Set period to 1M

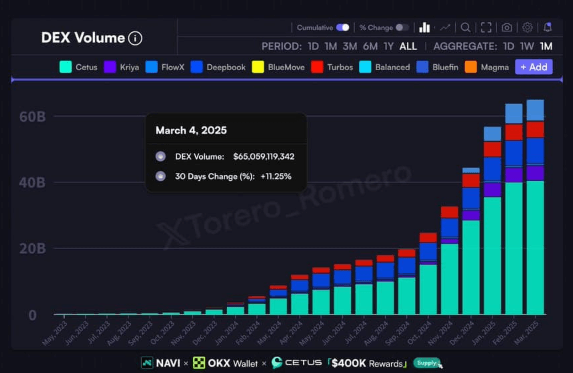331,47
